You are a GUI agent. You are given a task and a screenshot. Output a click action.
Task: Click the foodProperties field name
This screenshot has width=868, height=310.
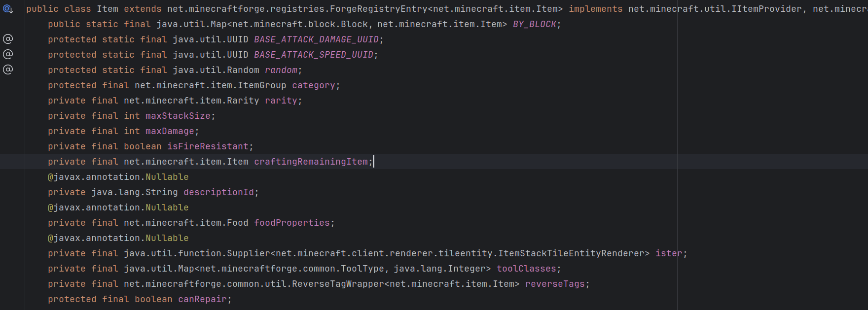[x=291, y=223]
